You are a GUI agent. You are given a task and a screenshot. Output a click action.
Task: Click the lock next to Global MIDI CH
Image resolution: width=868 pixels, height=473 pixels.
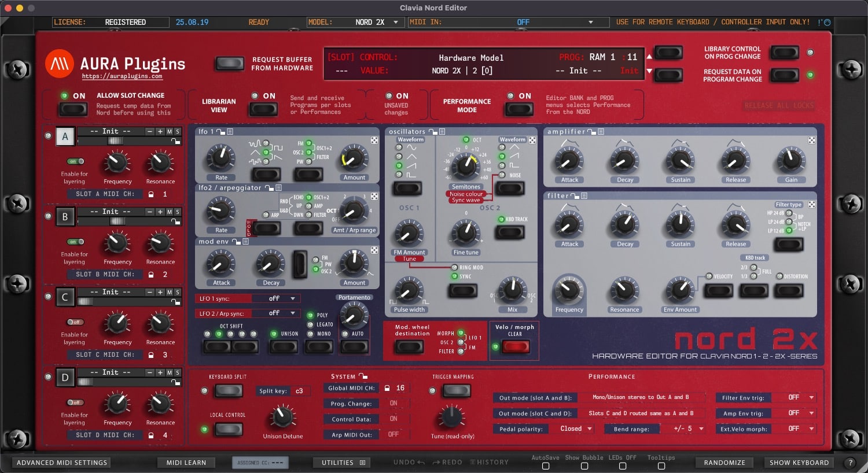[x=387, y=388]
